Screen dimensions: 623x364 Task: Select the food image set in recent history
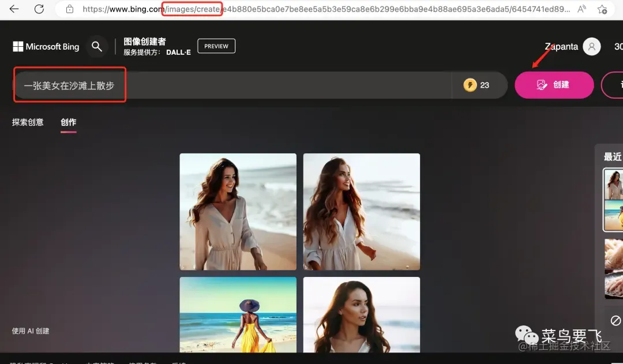pyautogui.click(x=614, y=269)
